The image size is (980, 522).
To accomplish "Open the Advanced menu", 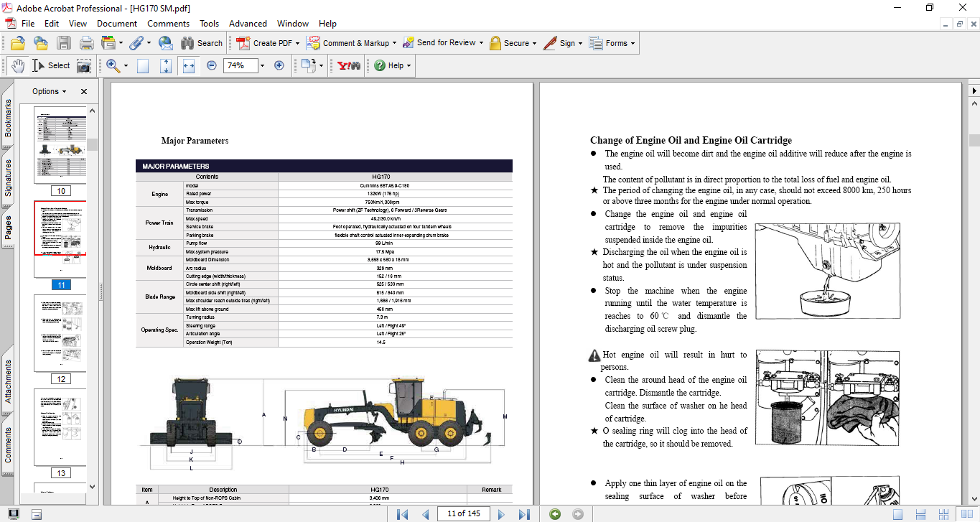I will pyautogui.click(x=248, y=24).
